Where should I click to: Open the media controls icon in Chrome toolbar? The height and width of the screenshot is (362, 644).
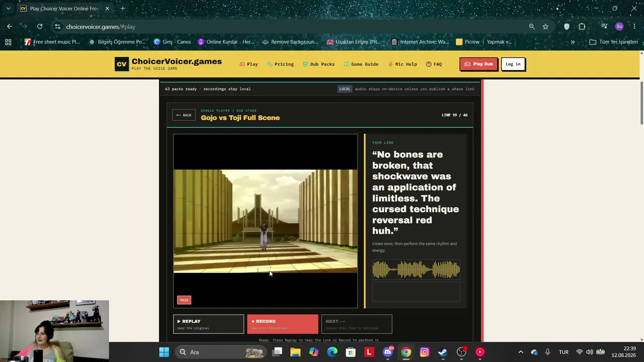pyautogui.click(x=604, y=27)
